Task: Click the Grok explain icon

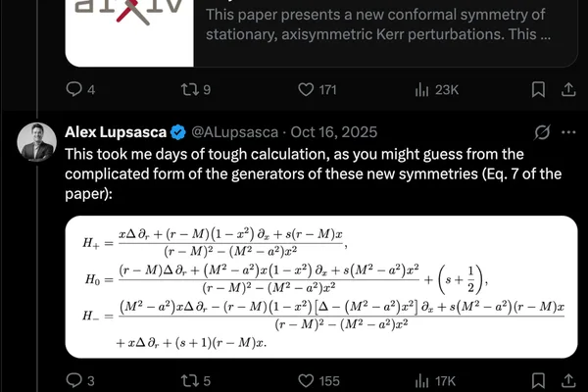Action: pyautogui.click(x=542, y=132)
